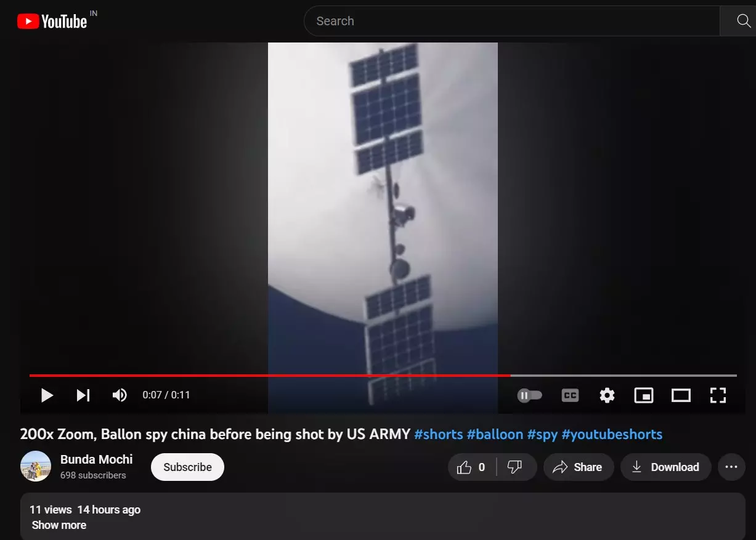Enable miniplayer mode
Screen dimensions: 756x540
click(644, 395)
